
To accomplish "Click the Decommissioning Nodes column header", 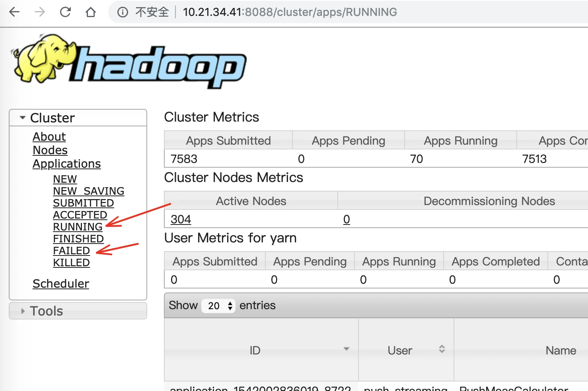I will (489, 201).
